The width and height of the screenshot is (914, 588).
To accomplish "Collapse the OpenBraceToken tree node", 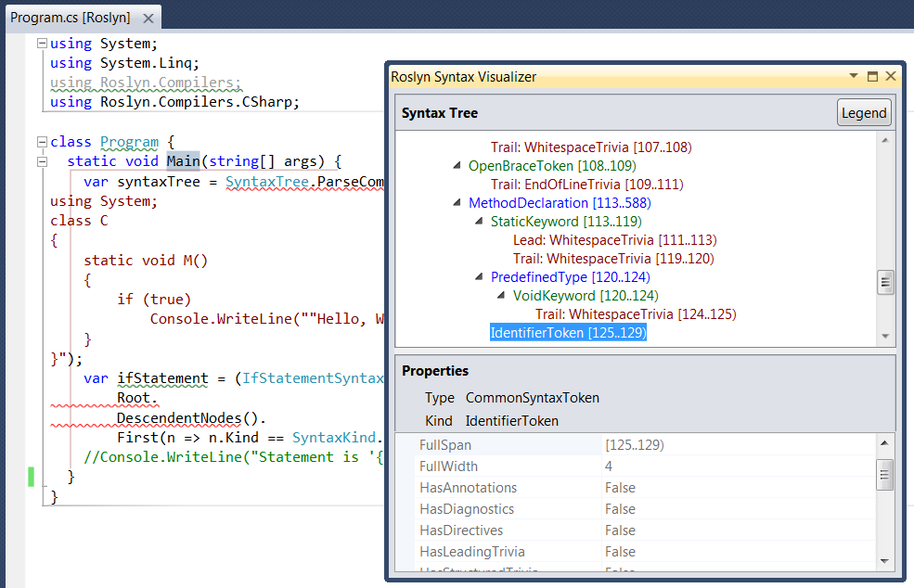I will point(457,165).
